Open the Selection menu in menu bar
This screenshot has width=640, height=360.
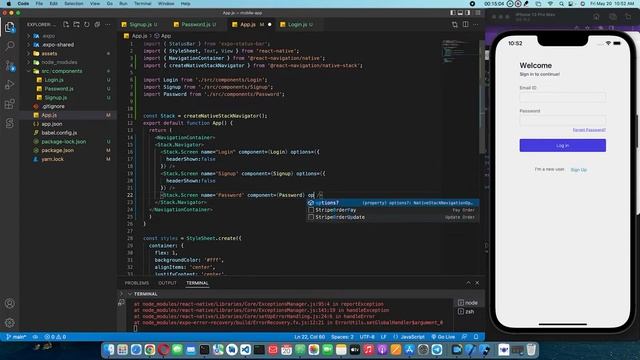[x=73, y=4]
